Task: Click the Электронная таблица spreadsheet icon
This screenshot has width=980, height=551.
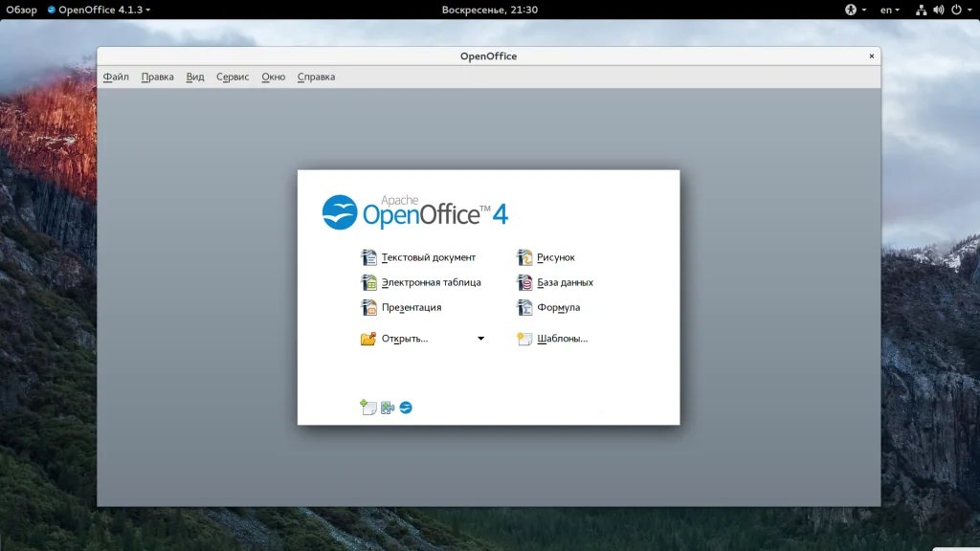Action: tap(368, 282)
